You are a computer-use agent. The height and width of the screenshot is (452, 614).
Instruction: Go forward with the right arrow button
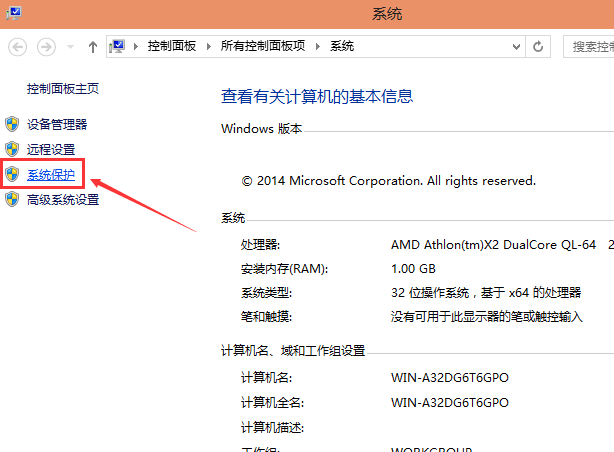(x=46, y=47)
